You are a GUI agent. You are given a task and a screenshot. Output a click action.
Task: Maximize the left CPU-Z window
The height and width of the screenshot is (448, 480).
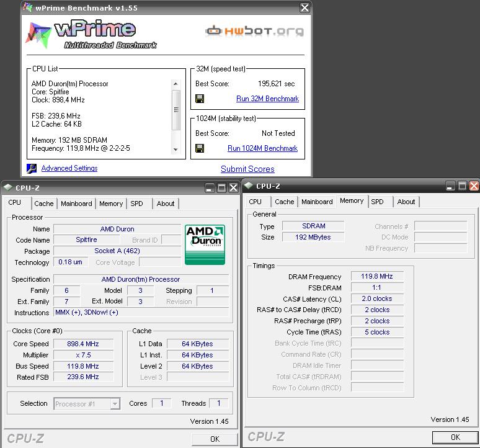click(x=221, y=188)
